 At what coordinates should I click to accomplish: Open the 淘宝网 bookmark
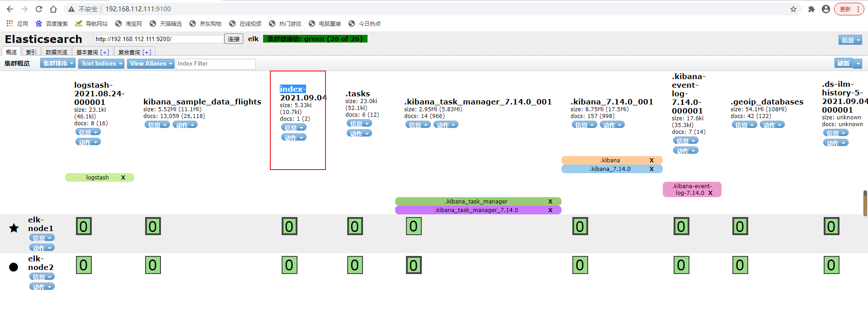[x=128, y=24]
